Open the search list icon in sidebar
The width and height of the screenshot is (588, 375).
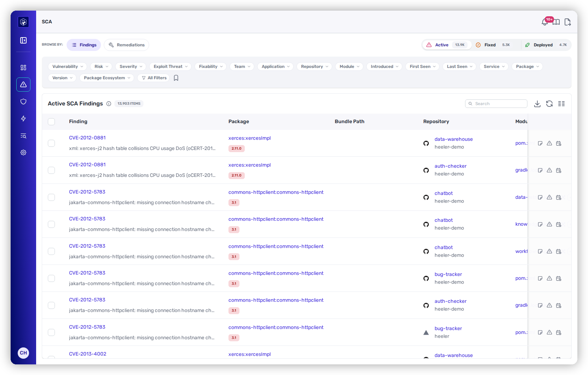coord(23,136)
